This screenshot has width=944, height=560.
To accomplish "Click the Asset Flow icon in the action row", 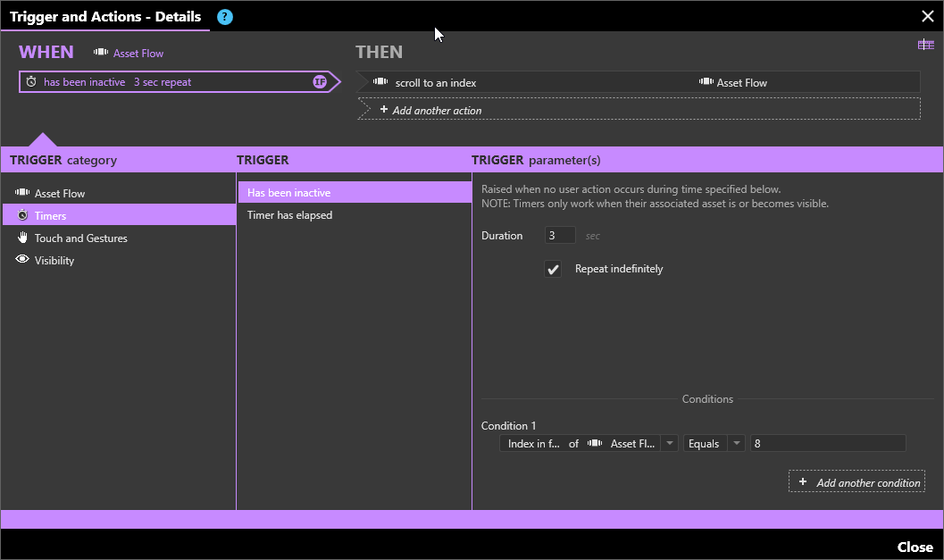I will pyautogui.click(x=706, y=82).
